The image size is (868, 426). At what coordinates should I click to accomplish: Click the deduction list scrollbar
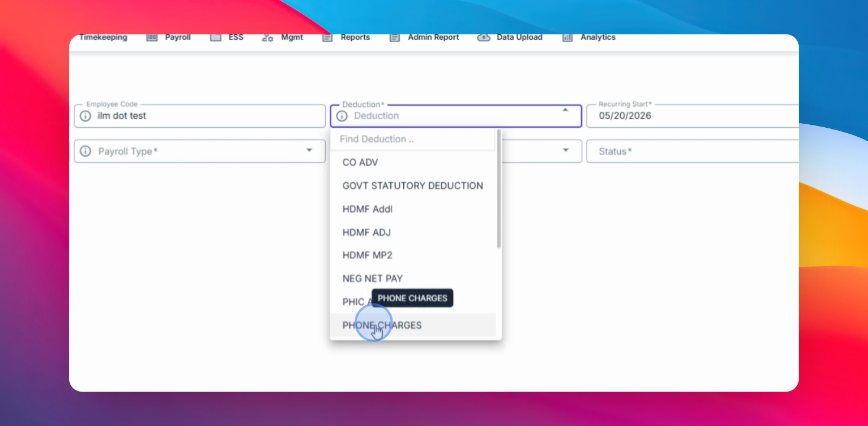coord(499,189)
